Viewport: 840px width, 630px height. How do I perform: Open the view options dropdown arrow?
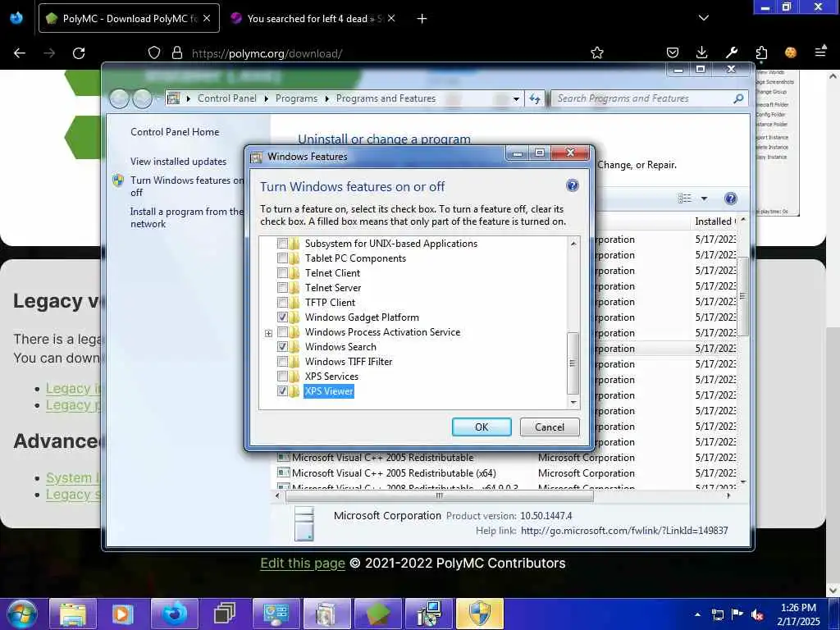tap(704, 199)
